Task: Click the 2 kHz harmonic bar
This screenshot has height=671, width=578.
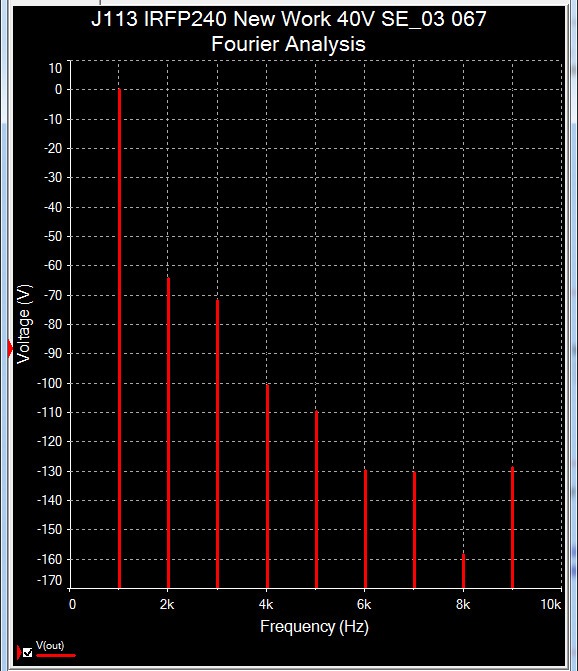Action: pyautogui.click(x=169, y=433)
